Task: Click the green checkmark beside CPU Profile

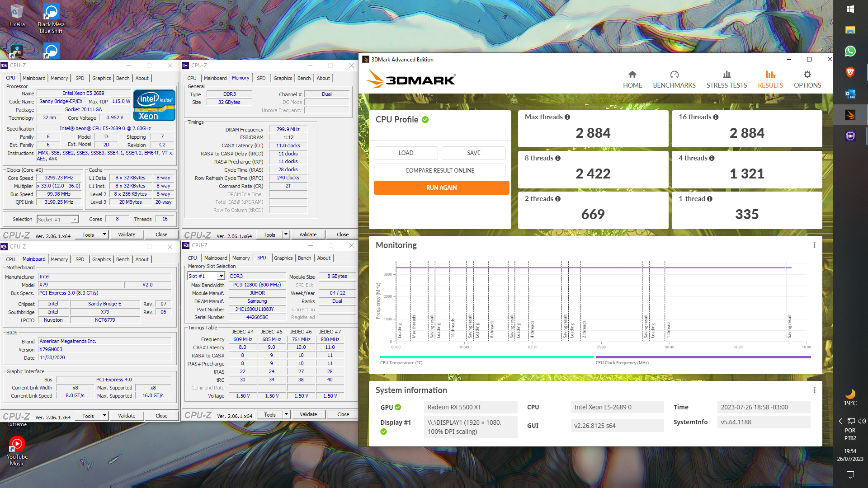Action: 425,120
